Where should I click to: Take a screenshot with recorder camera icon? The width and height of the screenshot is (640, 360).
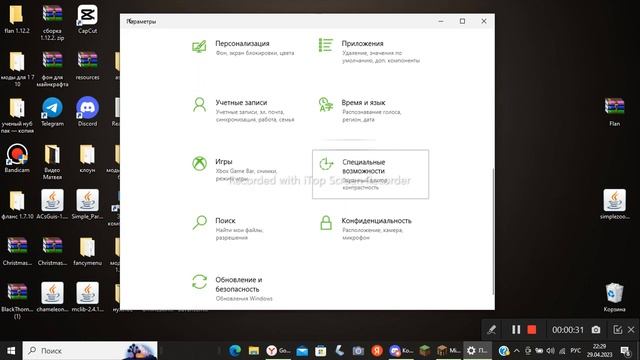click(596, 329)
